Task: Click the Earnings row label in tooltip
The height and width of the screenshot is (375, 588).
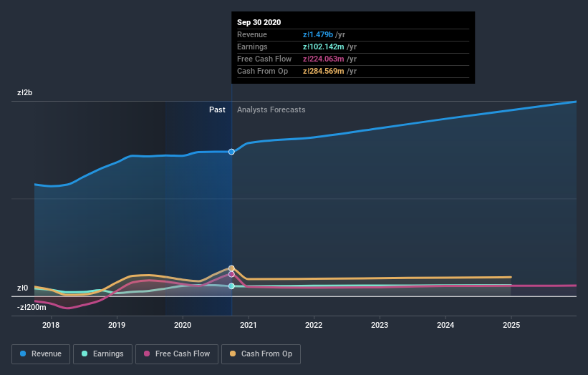Action: pyautogui.click(x=252, y=47)
